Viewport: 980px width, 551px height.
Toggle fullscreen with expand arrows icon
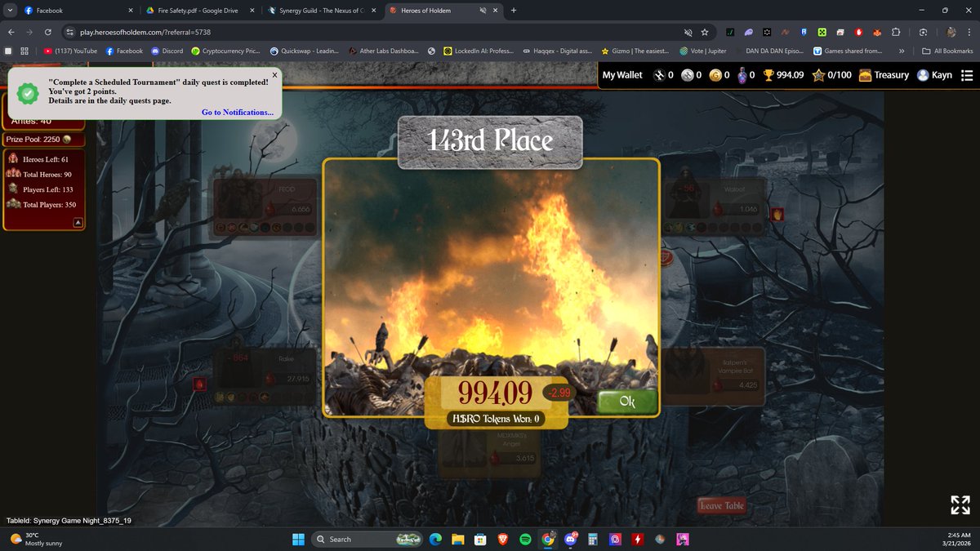click(x=960, y=504)
